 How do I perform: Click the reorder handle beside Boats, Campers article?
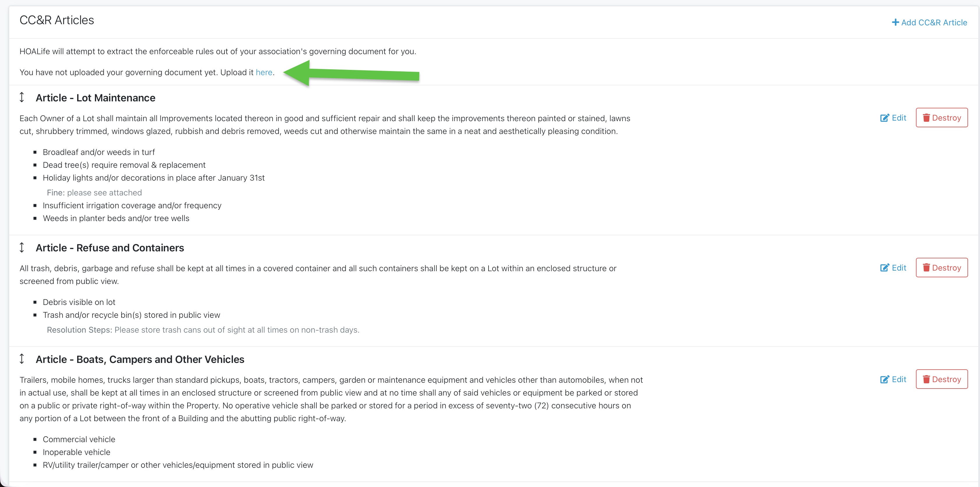(22, 359)
